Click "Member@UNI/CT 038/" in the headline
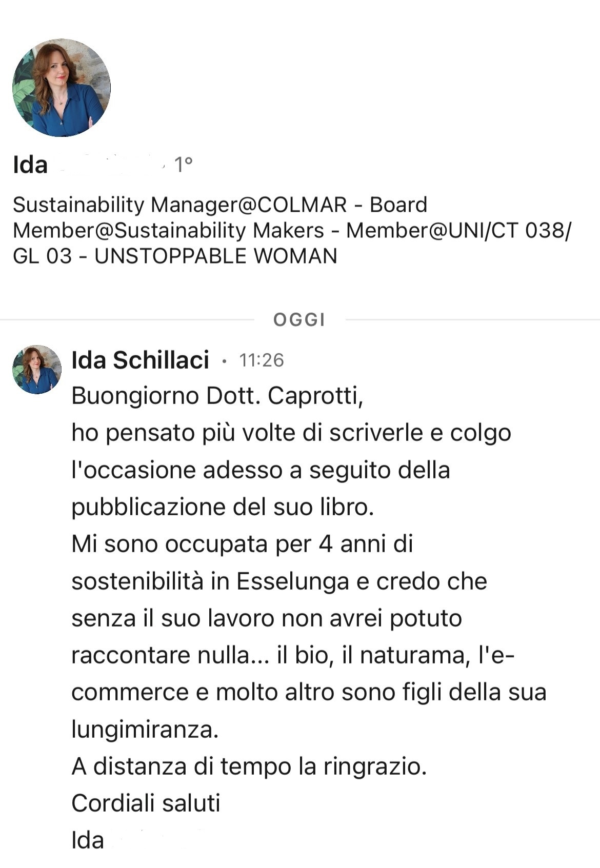Viewport: 600px width, 868px height. tap(458, 231)
